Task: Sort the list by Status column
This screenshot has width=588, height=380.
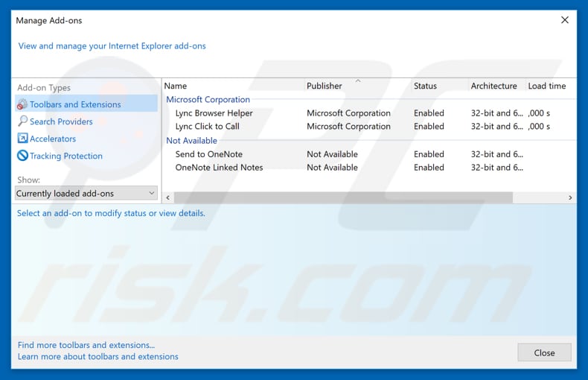Action: [x=425, y=86]
